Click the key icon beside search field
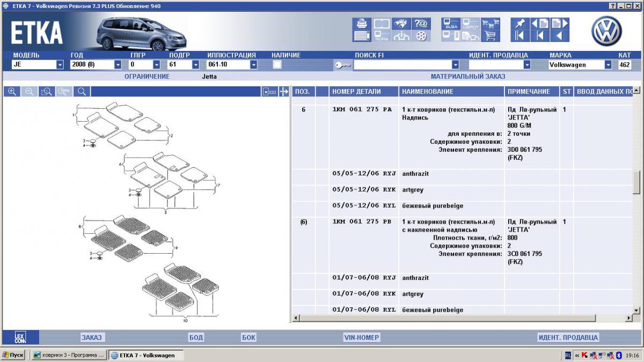The width and height of the screenshot is (644, 362). click(x=343, y=65)
